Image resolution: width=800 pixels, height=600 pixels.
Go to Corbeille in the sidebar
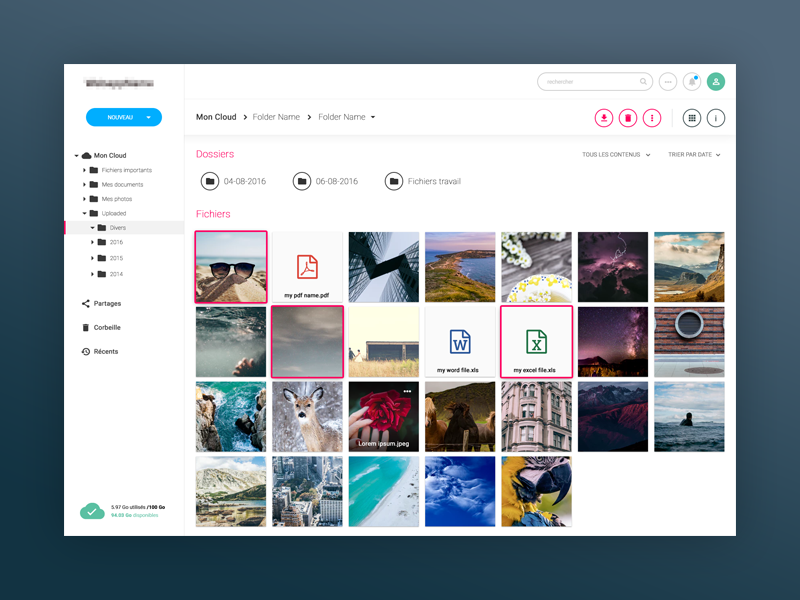pos(107,327)
